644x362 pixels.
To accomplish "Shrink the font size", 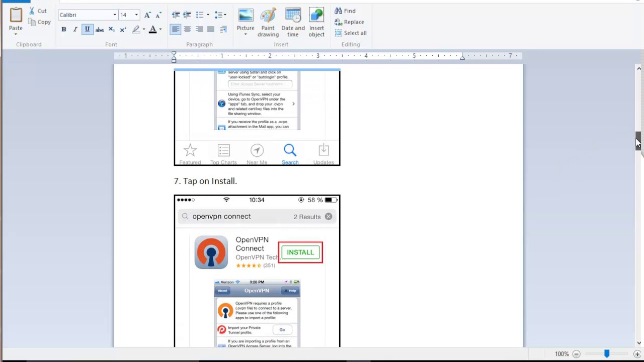I will pos(158,15).
